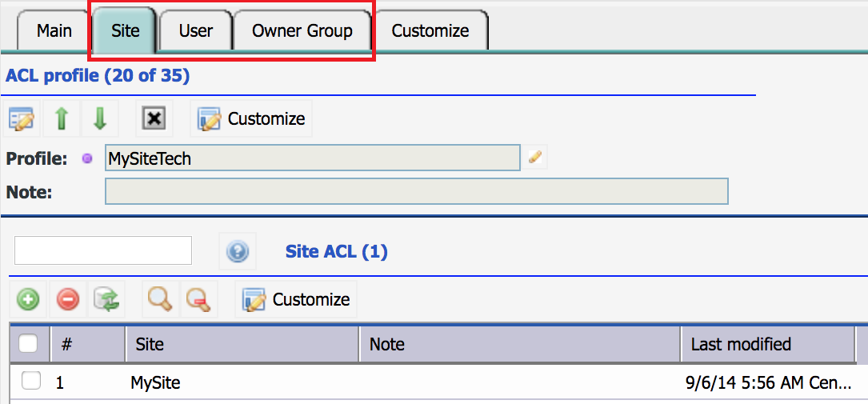
Task: Click Customize button in ACL profile toolbar
Action: click(x=251, y=118)
